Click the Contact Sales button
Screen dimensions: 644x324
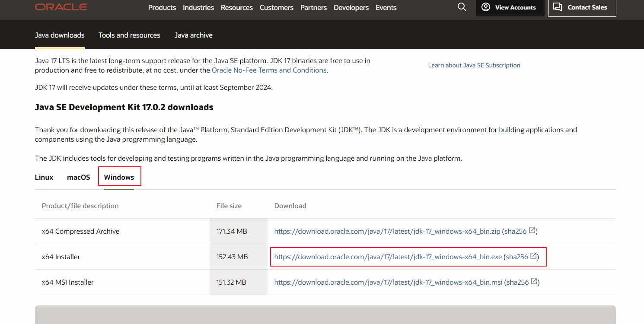(x=582, y=7)
